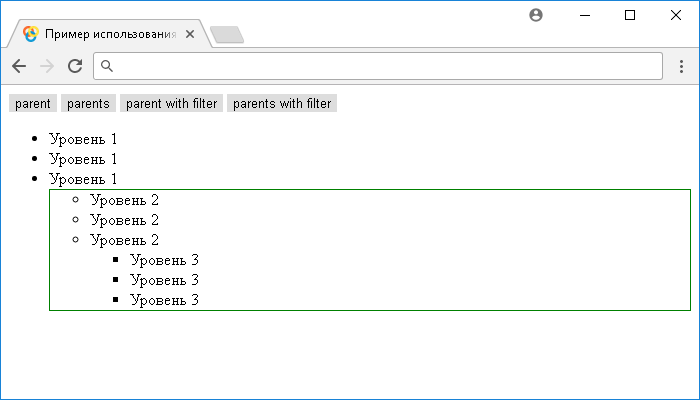Viewport: 700px width, 400px height.
Task: Click the tab's favicon
Action: (31, 34)
